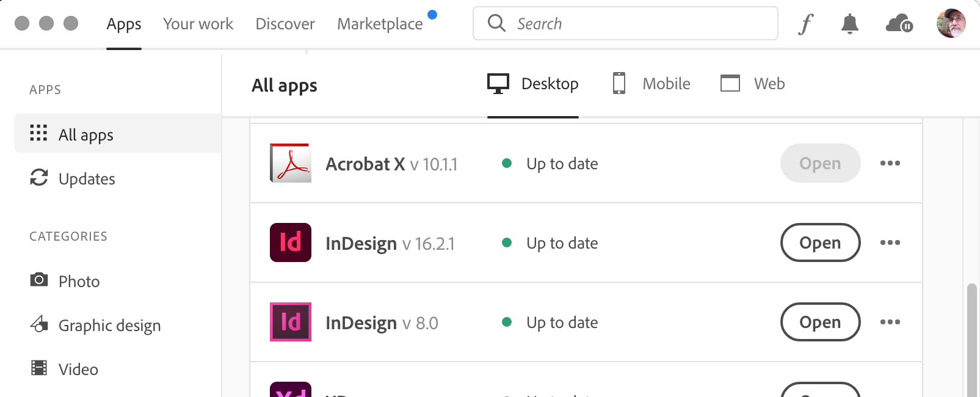Click the vertical scrollbar thumb
This screenshot has width=980, height=397.
pos(971,340)
